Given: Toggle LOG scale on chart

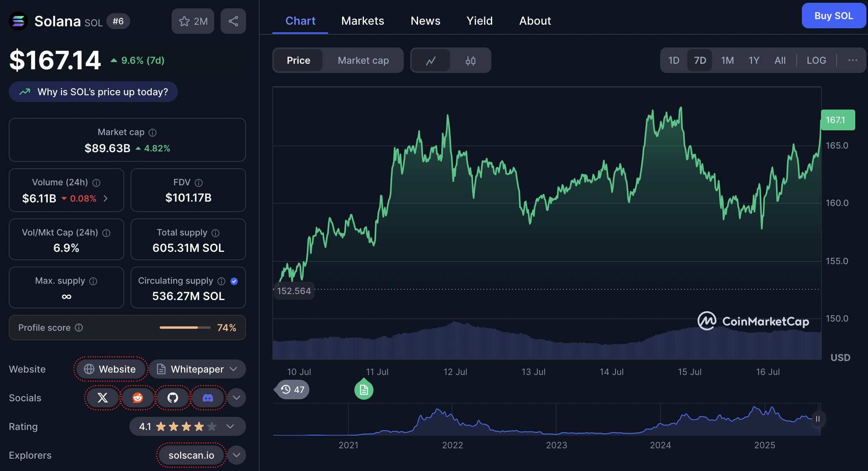Looking at the screenshot, I should click(816, 60).
